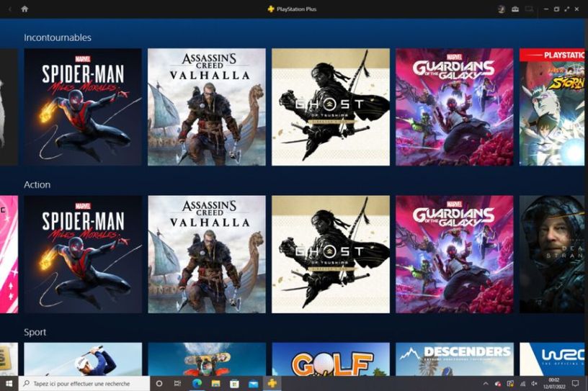Click the Windows Start button
The width and height of the screenshot is (588, 391).
(x=8, y=383)
